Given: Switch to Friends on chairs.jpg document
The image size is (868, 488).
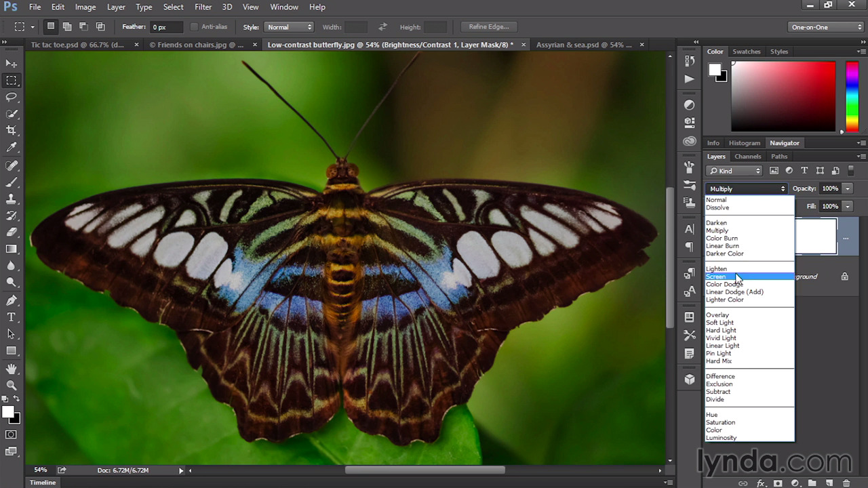Looking at the screenshot, I should 196,45.
